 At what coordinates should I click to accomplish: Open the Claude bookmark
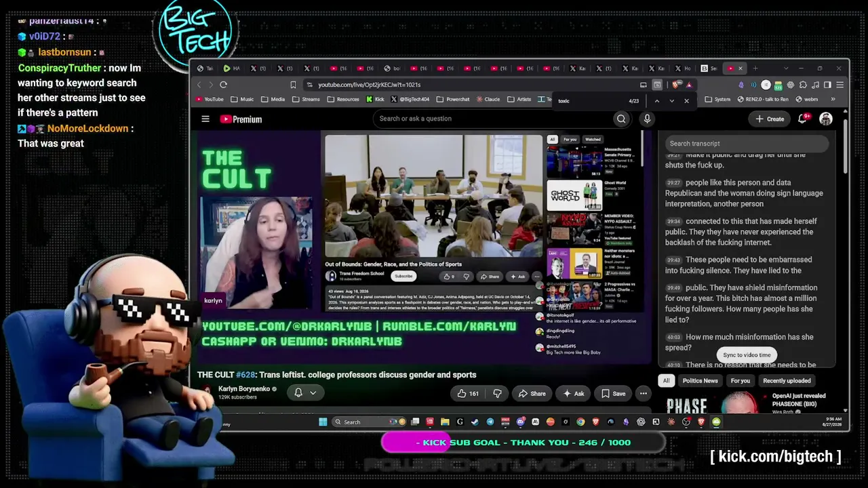[488, 100]
